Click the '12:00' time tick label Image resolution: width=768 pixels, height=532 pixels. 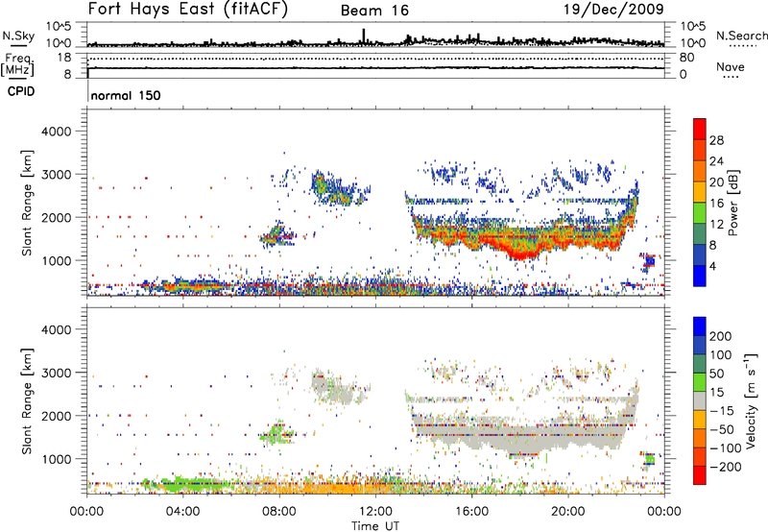coord(375,512)
